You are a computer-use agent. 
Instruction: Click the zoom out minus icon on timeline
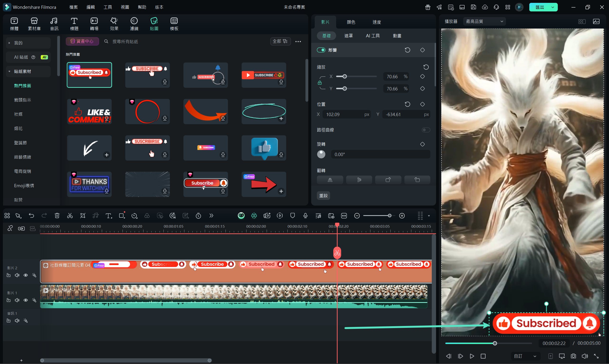pyautogui.click(x=357, y=216)
